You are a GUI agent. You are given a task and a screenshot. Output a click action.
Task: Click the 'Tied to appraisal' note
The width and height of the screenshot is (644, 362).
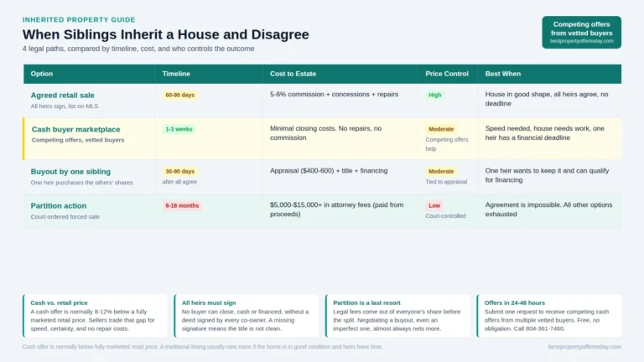[x=446, y=182]
